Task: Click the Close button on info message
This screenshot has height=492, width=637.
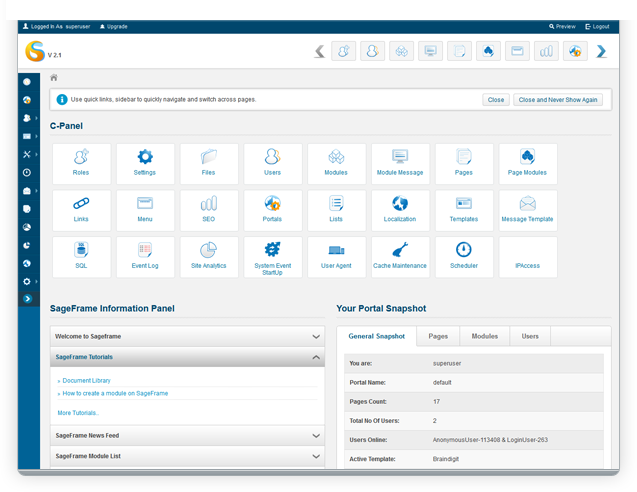Action: tap(496, 100)
